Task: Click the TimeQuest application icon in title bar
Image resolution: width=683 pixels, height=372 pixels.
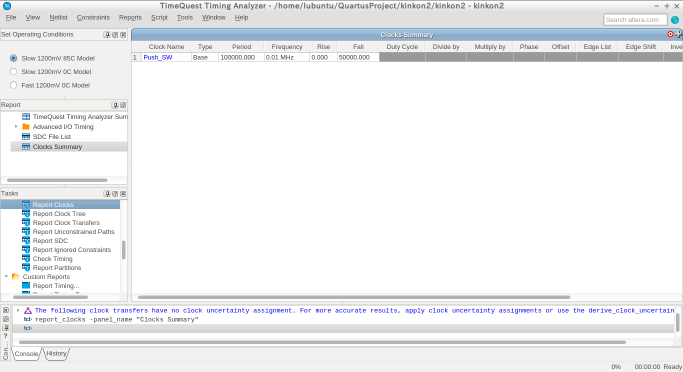Action: [x=7, y=6]
